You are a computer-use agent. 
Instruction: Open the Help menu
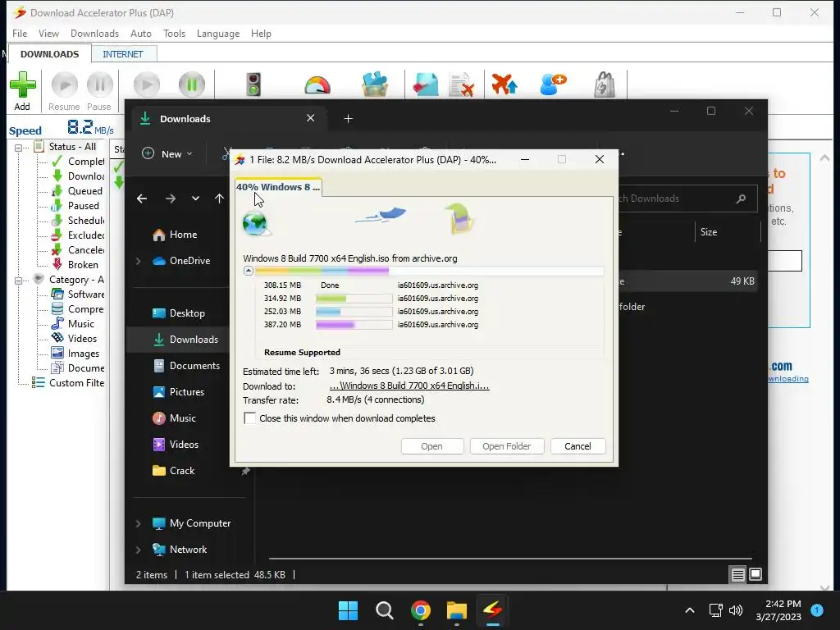pos(261,33)
